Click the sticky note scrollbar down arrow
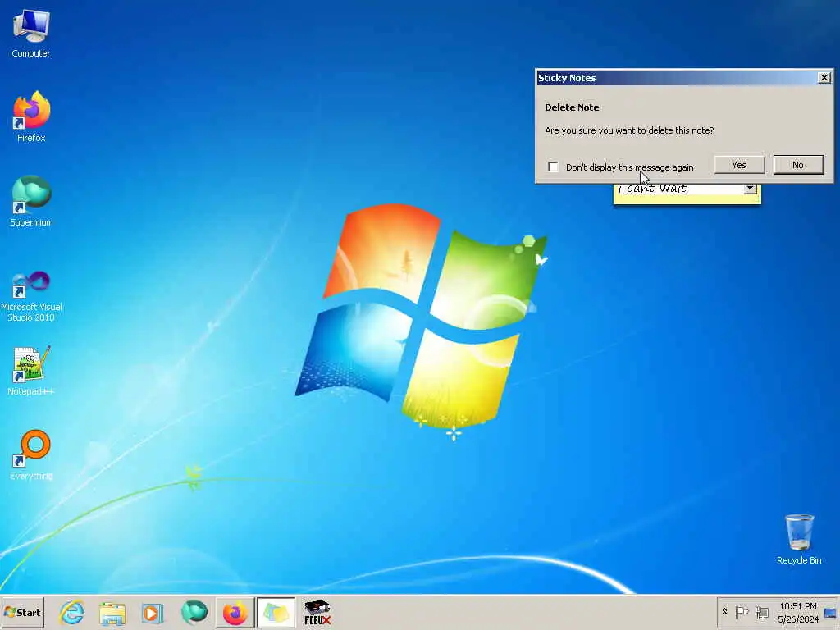The width and height of the screenshot is (840, 630). 750,189
